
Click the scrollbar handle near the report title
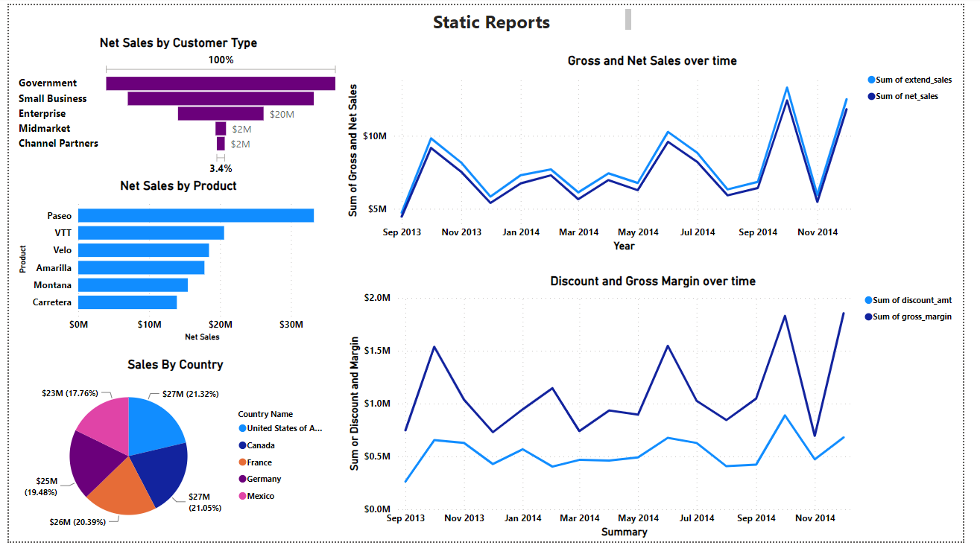pos(627,21)
